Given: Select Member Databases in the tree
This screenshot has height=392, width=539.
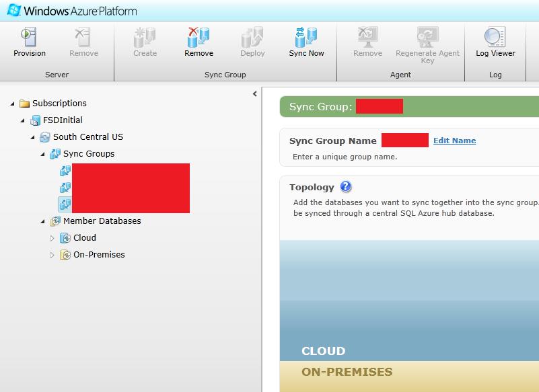Looking at the screenshot, I should click(x=102, y=221).
